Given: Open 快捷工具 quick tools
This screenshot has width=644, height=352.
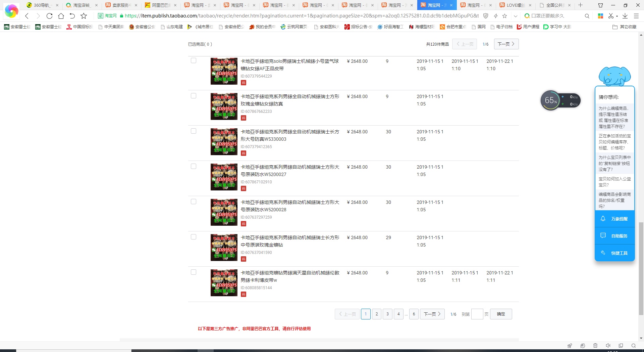Looking at the screenshot, I should pyautogui.click(x=614, y=253).
